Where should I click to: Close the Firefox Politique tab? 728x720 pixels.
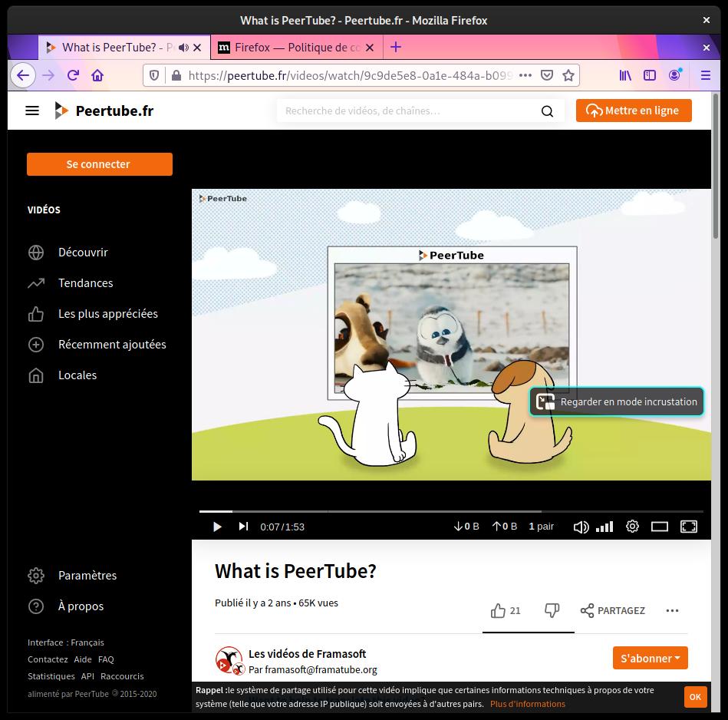tap(370, 48)
